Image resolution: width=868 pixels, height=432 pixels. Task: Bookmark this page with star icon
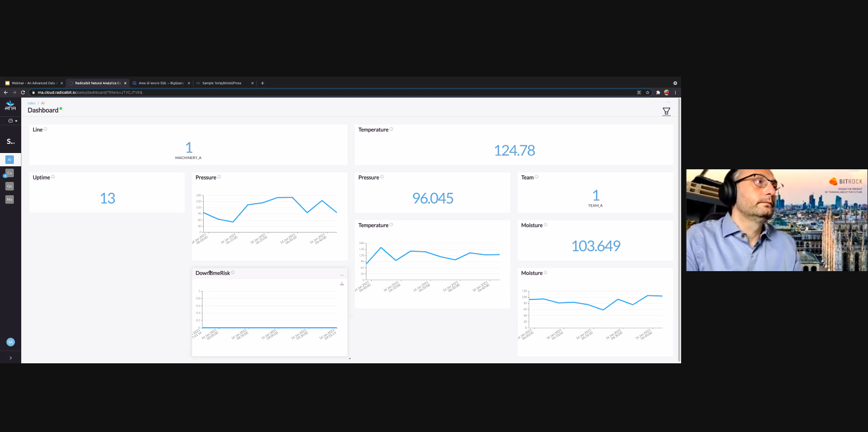click(647, 92)
